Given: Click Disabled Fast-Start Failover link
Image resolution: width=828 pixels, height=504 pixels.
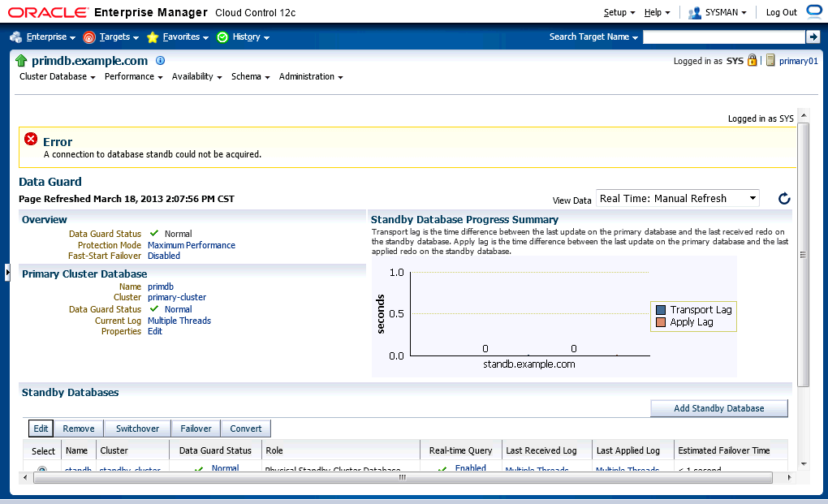Looking at the screenshot, I should tap(164, 256).
